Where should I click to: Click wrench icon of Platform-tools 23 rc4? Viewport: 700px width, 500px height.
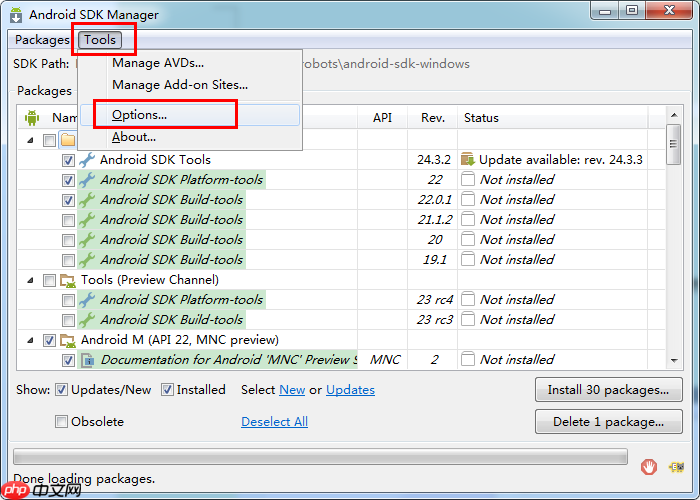[x=87, y=300]
